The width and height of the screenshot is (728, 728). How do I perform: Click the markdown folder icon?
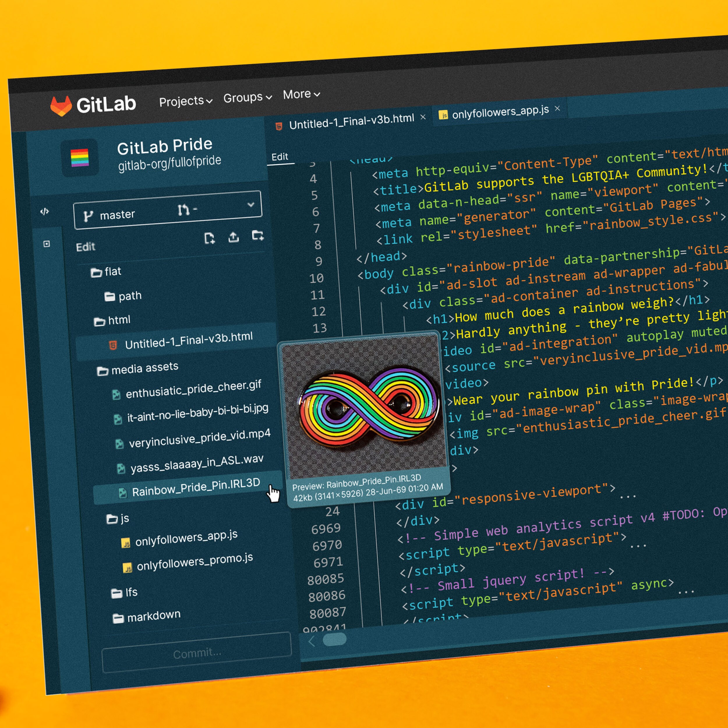tap(118, 618)
